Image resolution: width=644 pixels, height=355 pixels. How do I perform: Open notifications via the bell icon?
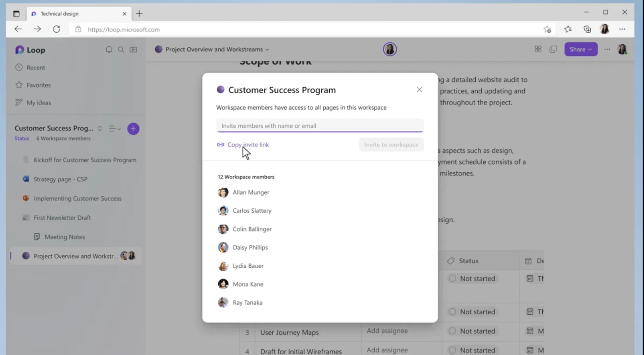click(109, 49)
